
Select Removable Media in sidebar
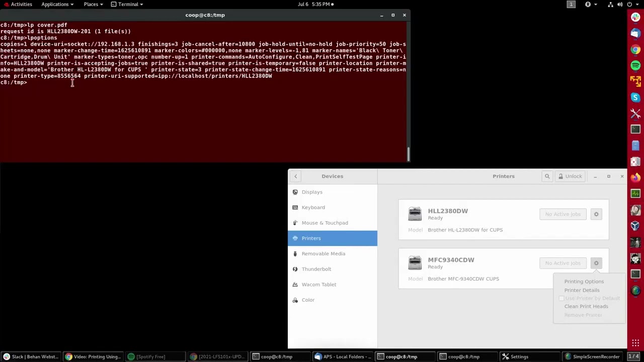pos(333,253)
